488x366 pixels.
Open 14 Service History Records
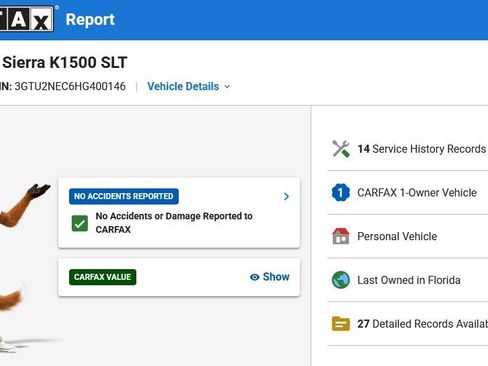click(408, 149)
